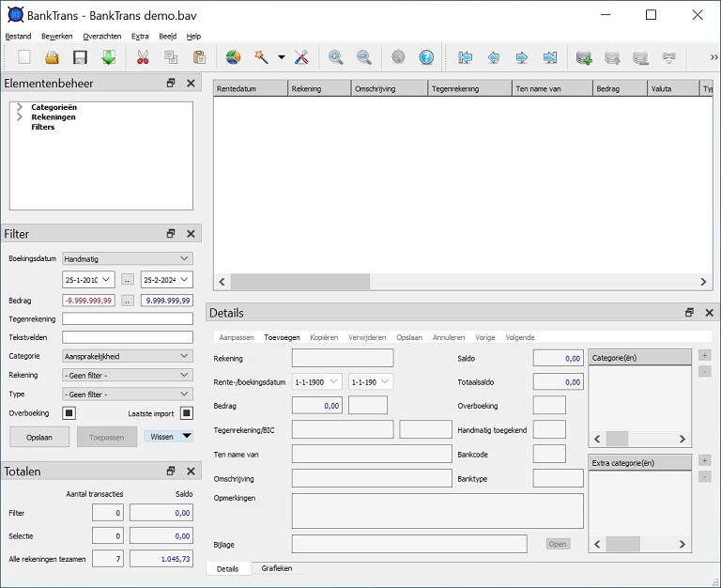Switch to the Grafieken tab
The width and height of the screenshot is (721, 588).
pyautogui.click(x=276, y=568)
